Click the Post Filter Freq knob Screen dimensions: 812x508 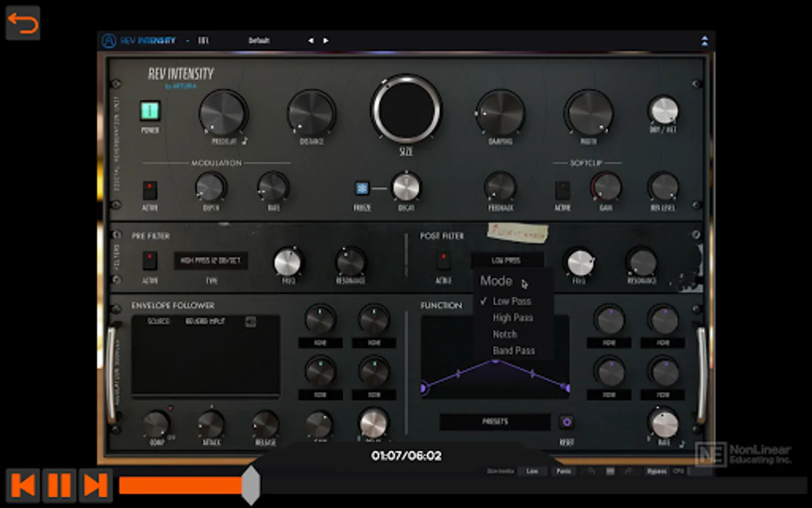pyautogui.click(x=580, y=263)
